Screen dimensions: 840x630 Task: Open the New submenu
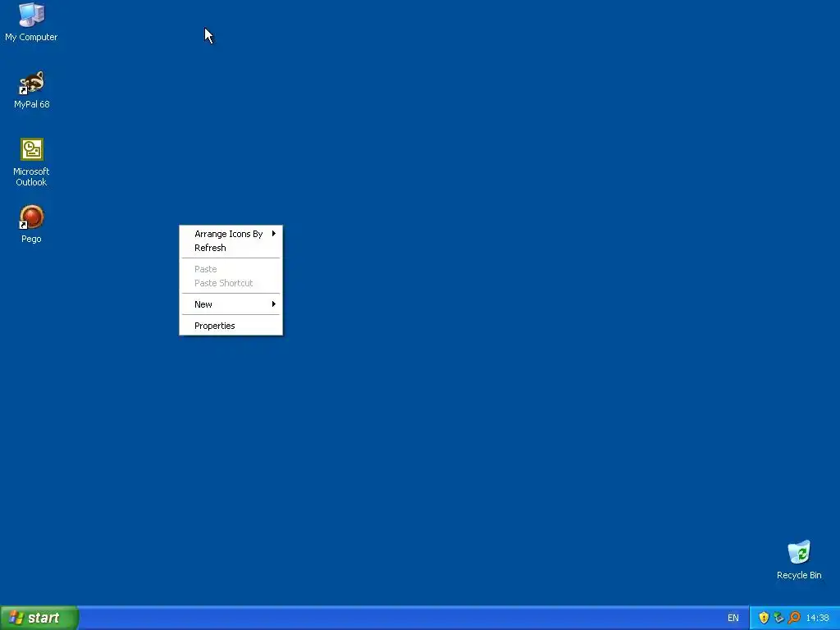coord(231,304)
